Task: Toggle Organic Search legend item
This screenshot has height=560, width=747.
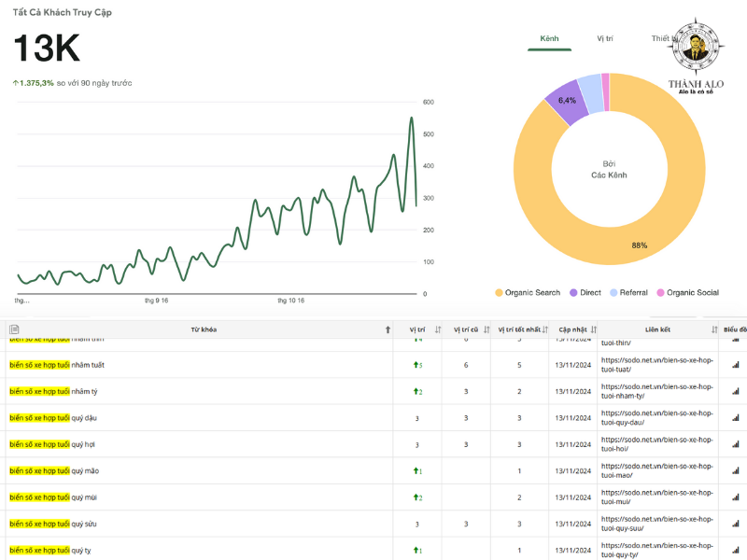Action: [528, 293]
